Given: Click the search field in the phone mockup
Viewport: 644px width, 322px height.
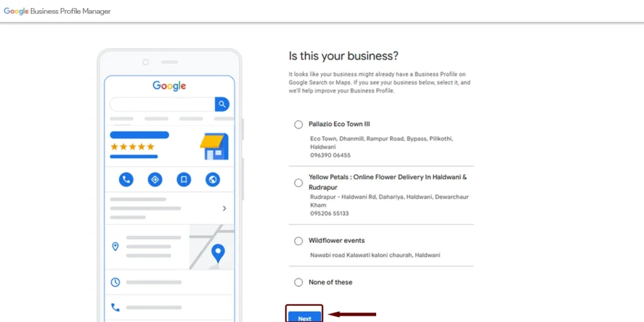Looking at the screenshot, I should [162, 104].
